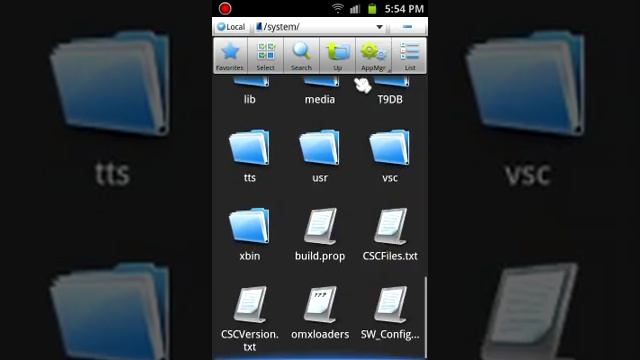
Task: Open the Local storage selector
Action: tap(231, 27)
